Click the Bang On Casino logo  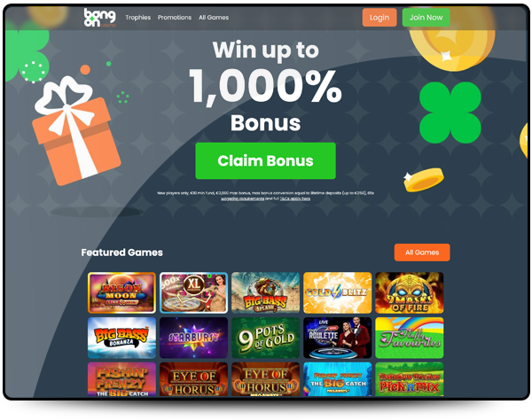[99, 18]
